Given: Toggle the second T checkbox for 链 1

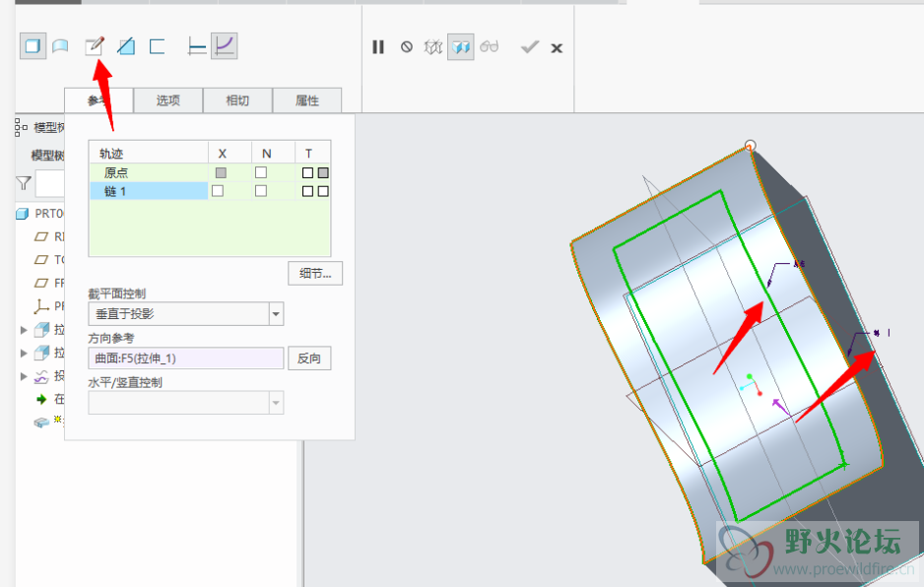Looking at the screenshot, I should tap(323, 191).
